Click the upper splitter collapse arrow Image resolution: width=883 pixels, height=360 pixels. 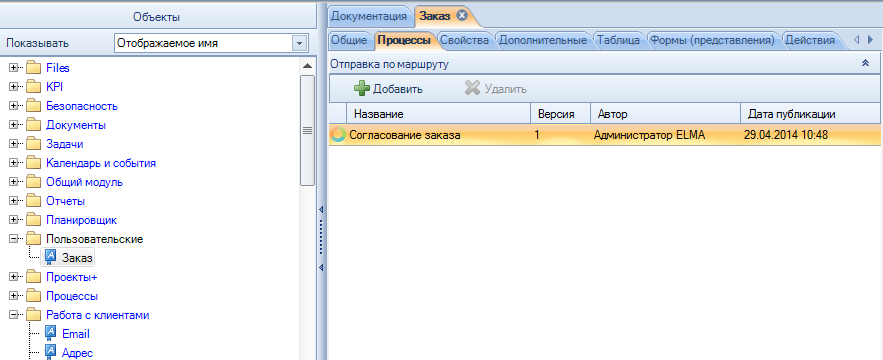pyautogui.click(x=321, y=210)
